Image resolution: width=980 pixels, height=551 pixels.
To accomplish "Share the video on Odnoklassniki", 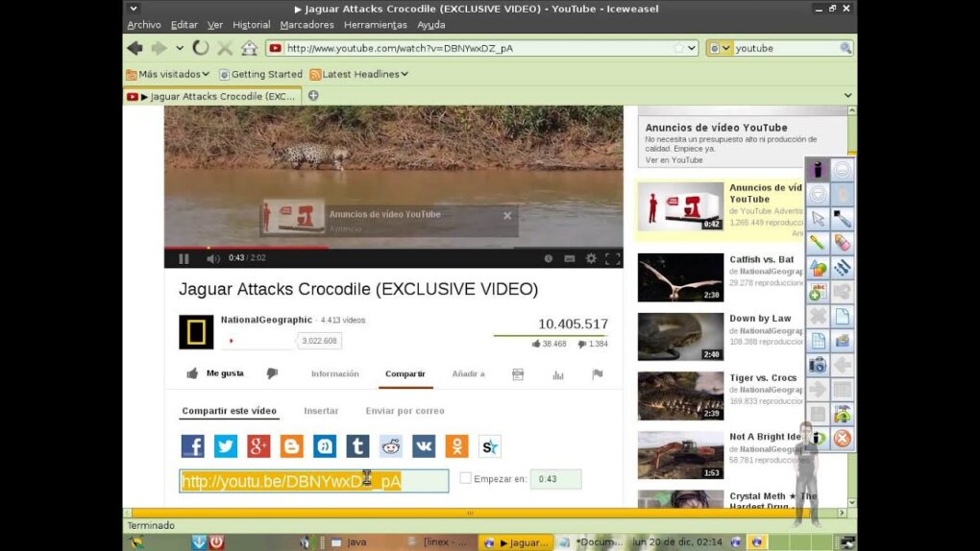I will (457, 446).
